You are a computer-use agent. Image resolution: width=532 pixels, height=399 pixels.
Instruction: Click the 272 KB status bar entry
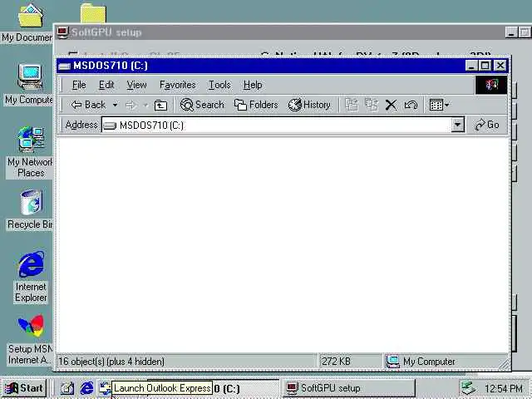click(x=336, y=362)
